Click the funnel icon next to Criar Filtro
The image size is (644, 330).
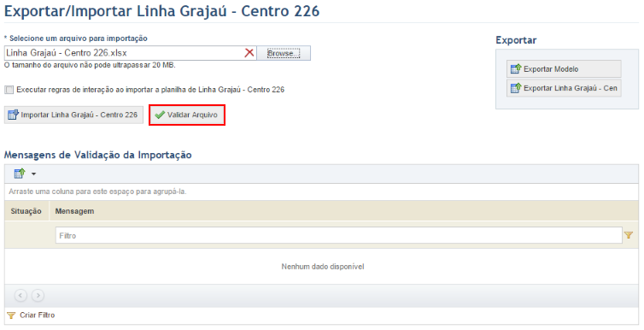click(x=11, y=315)
